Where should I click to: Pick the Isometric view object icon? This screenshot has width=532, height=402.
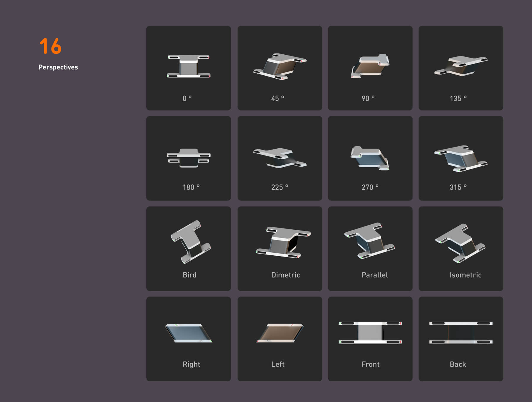(x=460, y=243)
